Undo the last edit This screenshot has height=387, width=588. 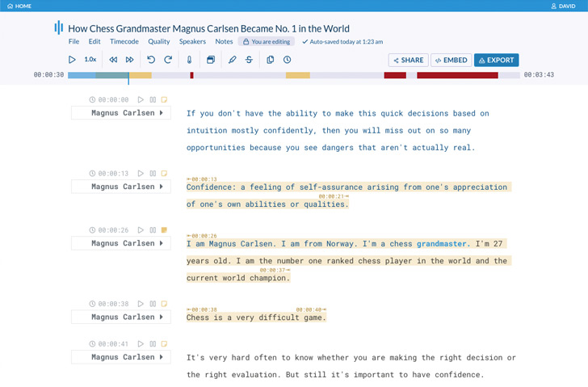tap(151, 60)
